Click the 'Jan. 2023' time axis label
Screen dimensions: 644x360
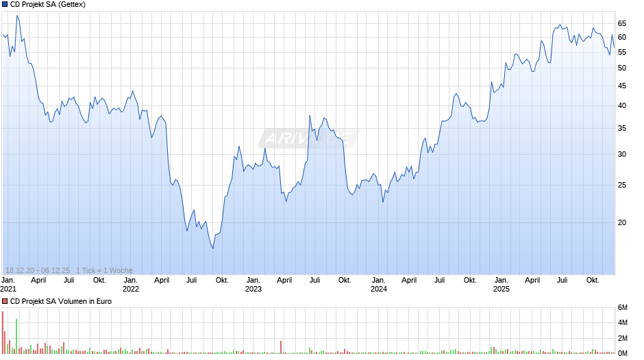(x=253, y=285)
